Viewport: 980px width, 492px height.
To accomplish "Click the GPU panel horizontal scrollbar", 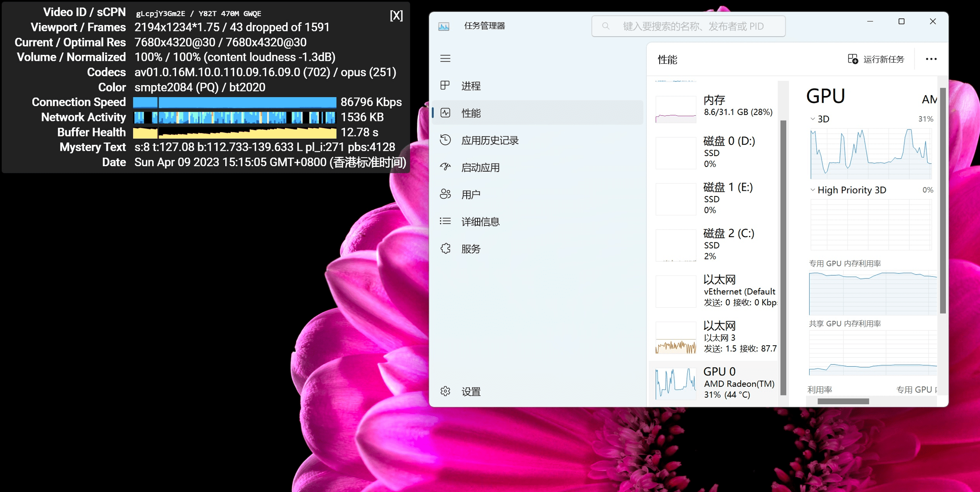I will [x=843, y=401].
